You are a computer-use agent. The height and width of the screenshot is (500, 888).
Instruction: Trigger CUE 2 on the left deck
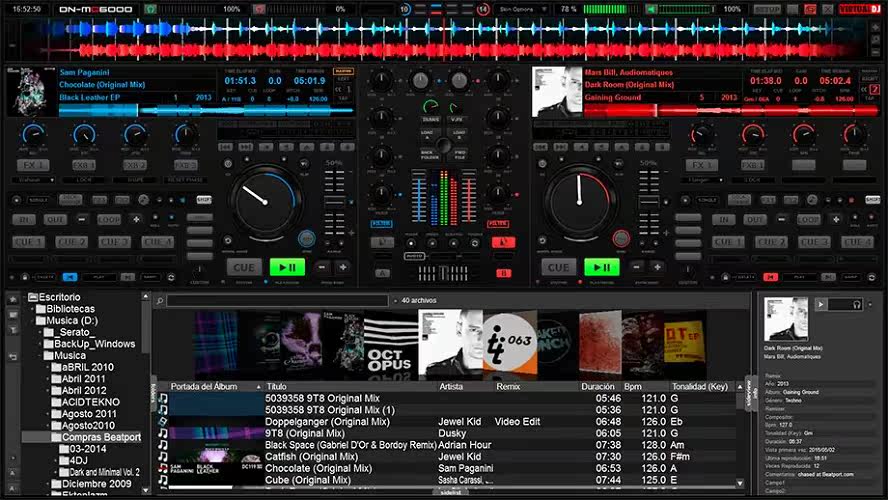pos(71,242)
